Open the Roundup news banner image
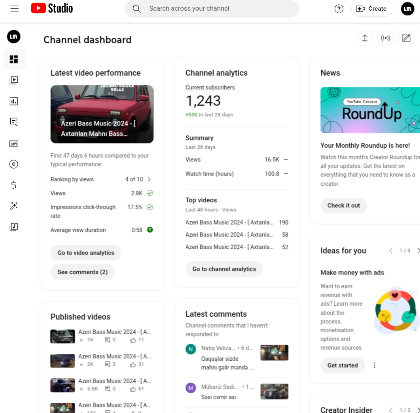 (370, 110)
